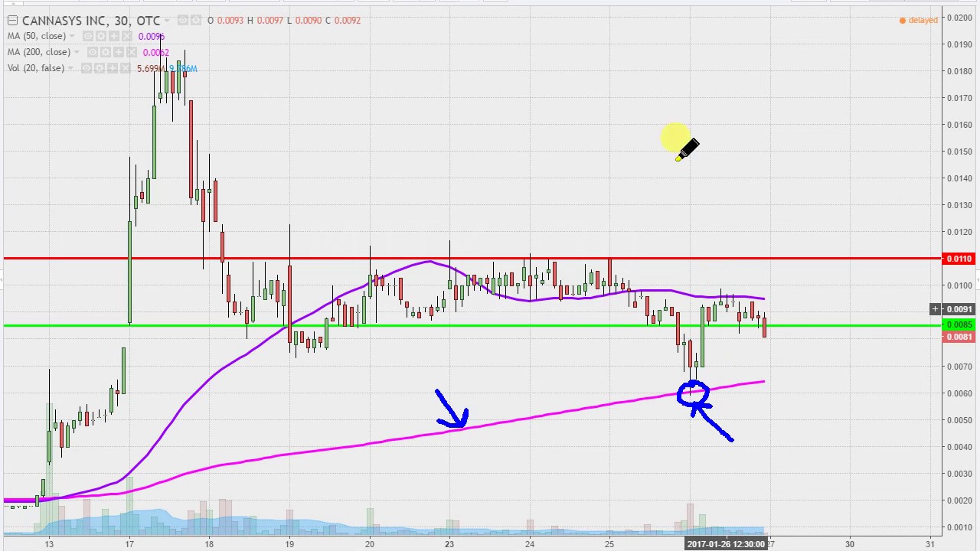
Task: Click the volume value 5.699M
Action: tap(151, 69)
